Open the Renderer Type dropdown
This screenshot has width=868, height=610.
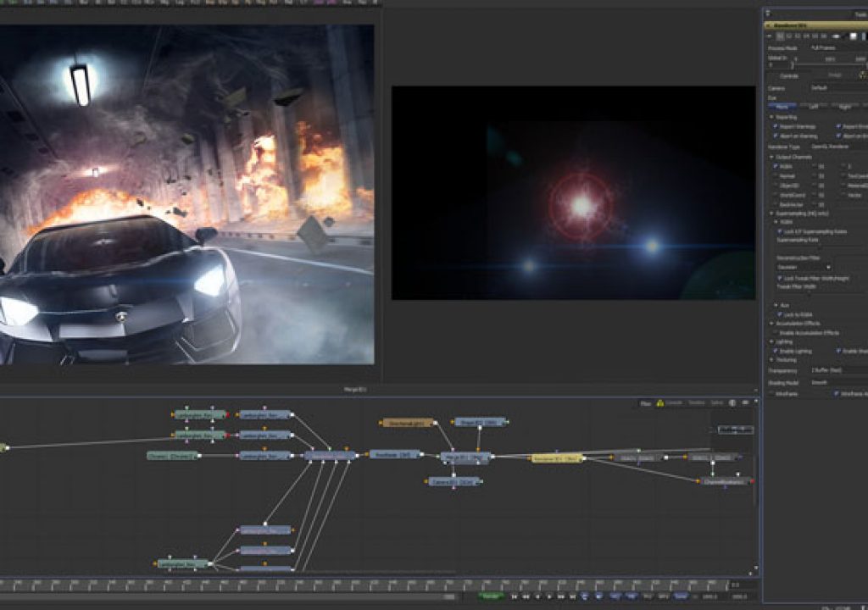coord(838,147)
